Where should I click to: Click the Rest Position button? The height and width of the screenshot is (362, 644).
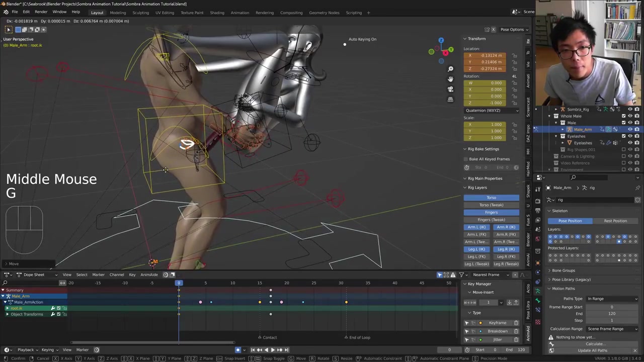click(x=615, y=221)
